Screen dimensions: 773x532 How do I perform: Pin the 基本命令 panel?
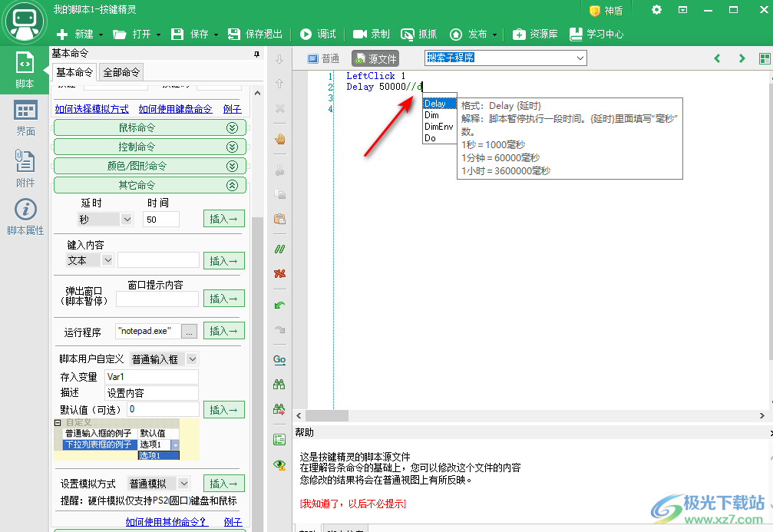click(256, 54)
